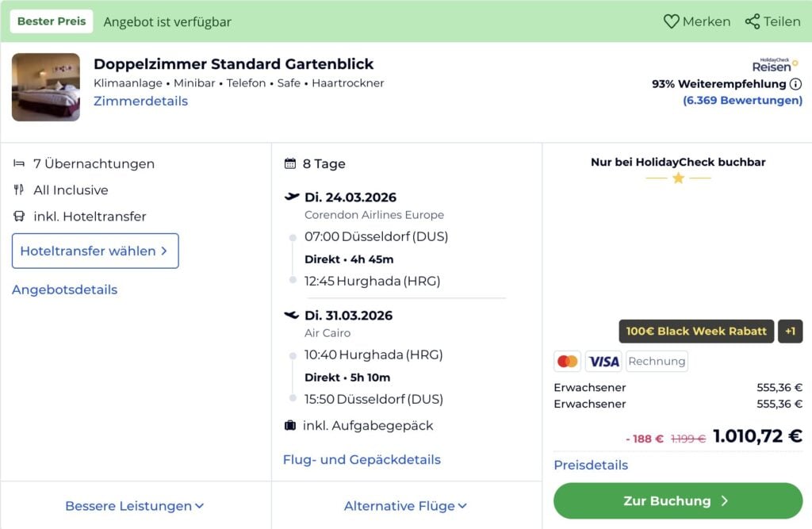This screenshot has width=812, height=529.
Task: Select Rechnung as payment method
Action: click(657, 361)
